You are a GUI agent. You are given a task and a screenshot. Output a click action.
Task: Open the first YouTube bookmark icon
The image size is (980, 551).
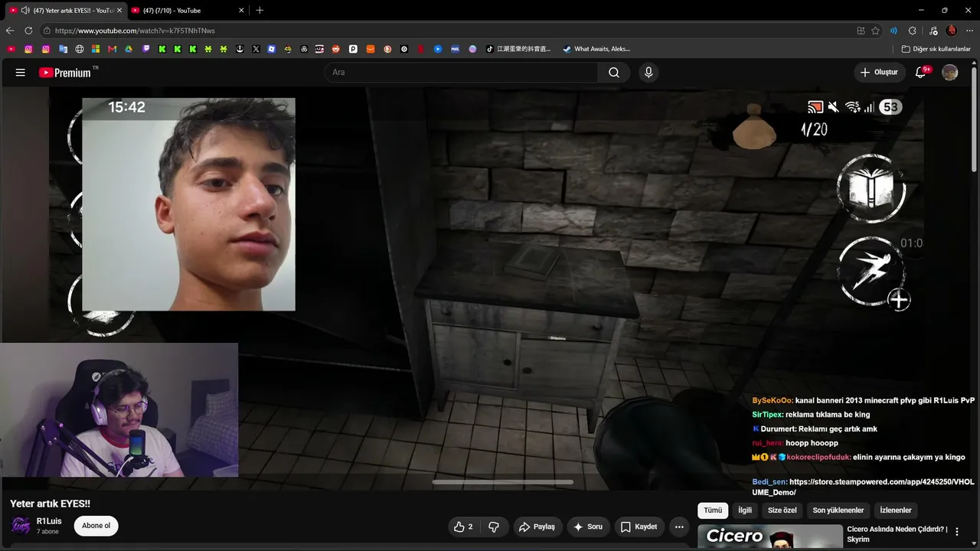pos(11,49)
